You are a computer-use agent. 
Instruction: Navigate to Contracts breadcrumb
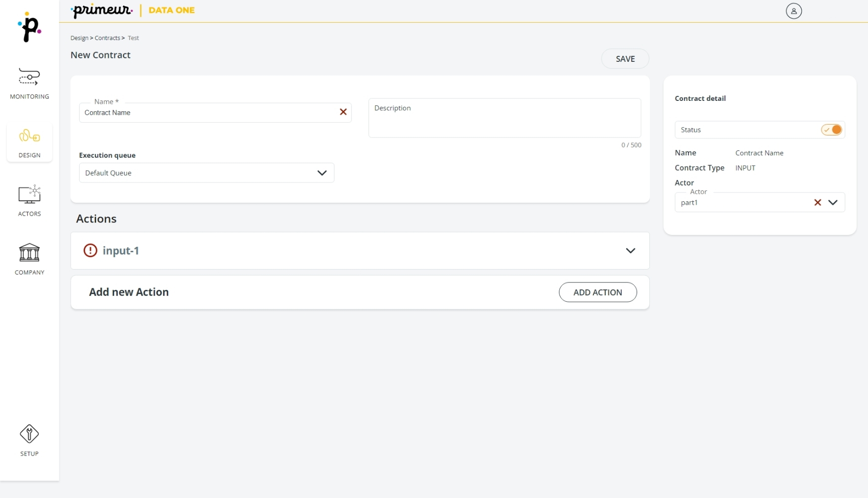tap(107, 38)
